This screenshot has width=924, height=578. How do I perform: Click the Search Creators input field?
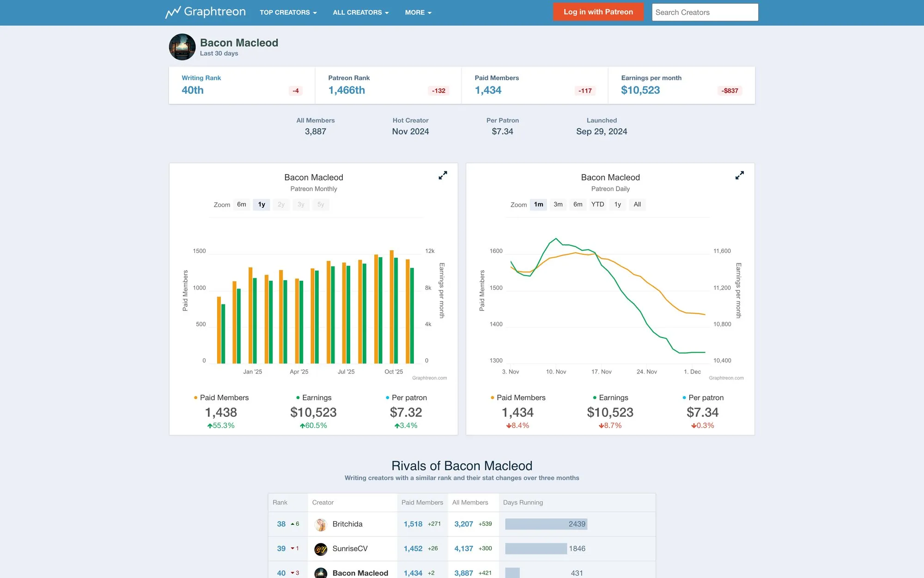705,12
